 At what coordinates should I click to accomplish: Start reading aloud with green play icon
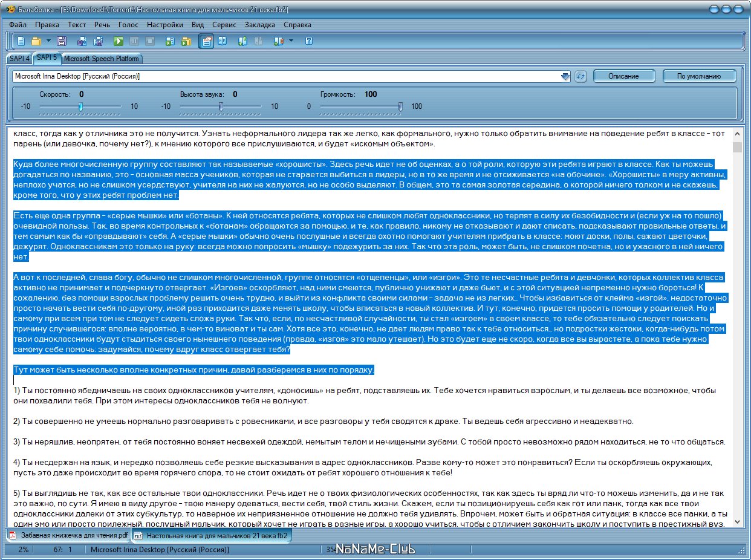click(x=119, y=41)
